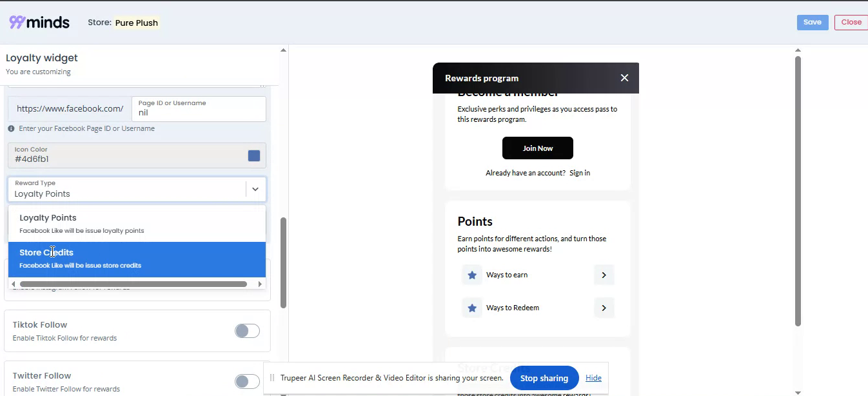Click the Join Now button
The width and height of the screenshot is (868, 396).
(537, 148)
